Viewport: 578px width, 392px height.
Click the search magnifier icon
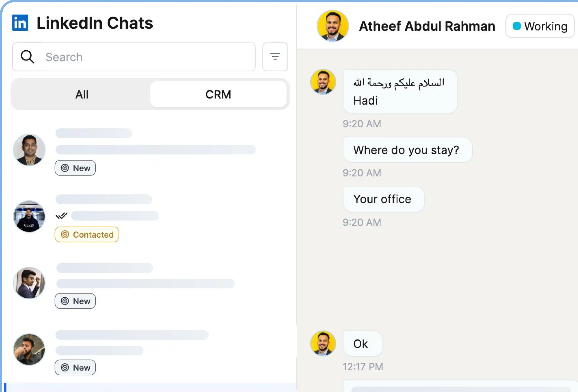pyautogui.click(x=27, y=57)
